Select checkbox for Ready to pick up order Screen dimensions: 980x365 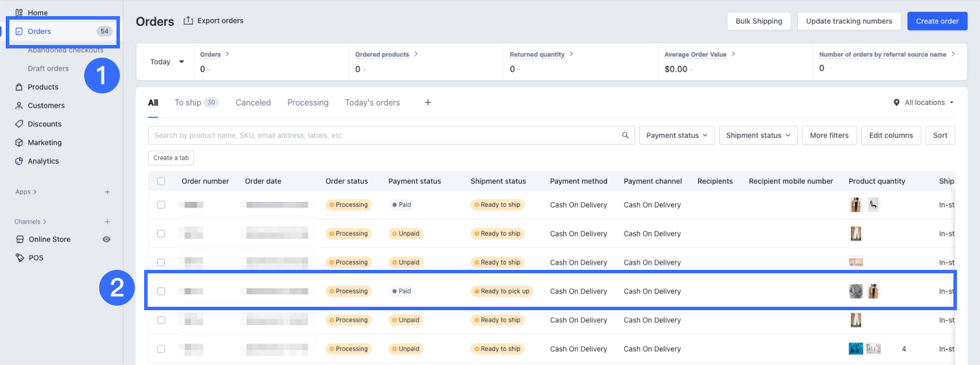(x=161, y=291)
